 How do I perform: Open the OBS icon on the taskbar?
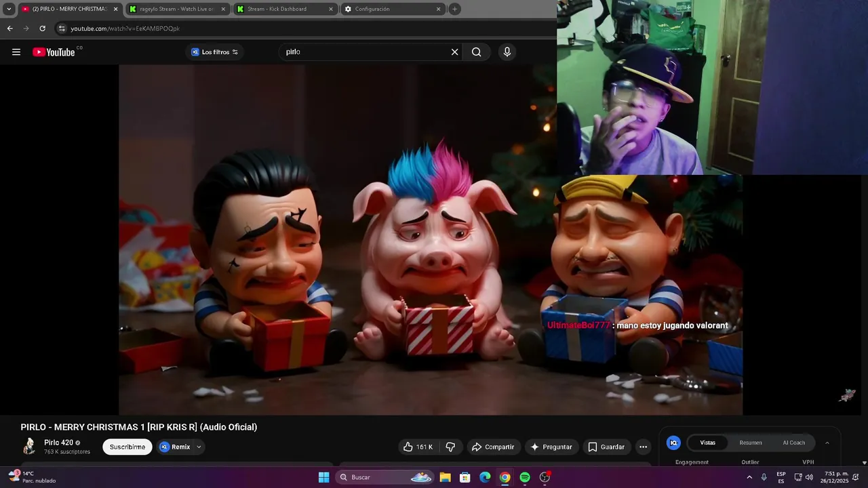tap(545, 477)
